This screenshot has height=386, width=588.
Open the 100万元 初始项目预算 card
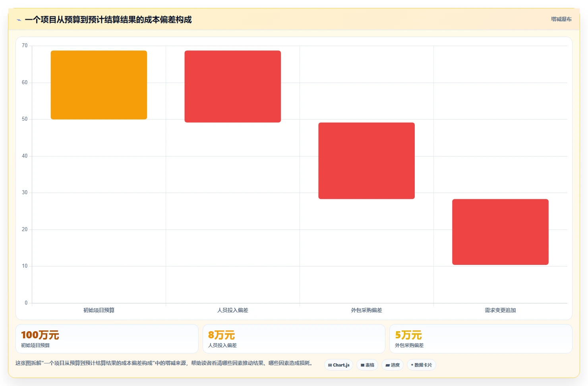tap(107, 339)
